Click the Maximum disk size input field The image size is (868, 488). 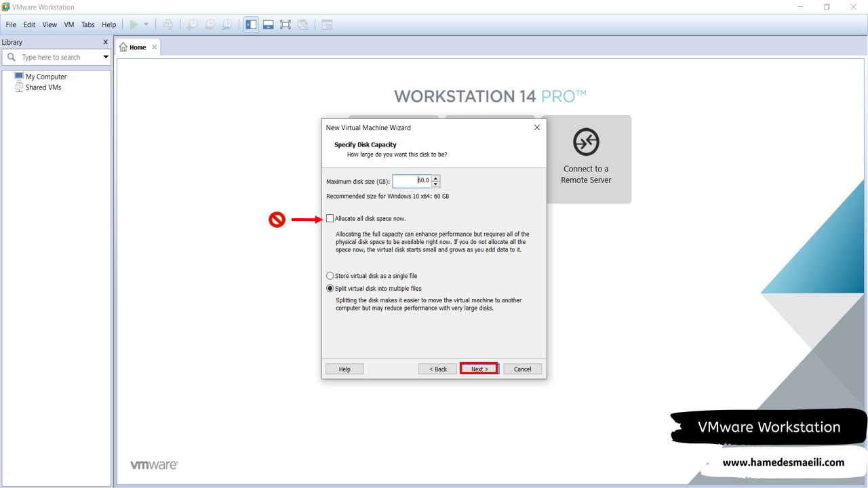412,181
